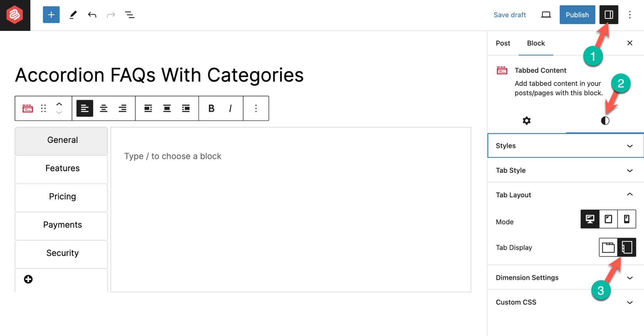This screenshot has height=336, width=644.
Task: Open block settings via the gear icon
Action: click(x=526, y=120)
